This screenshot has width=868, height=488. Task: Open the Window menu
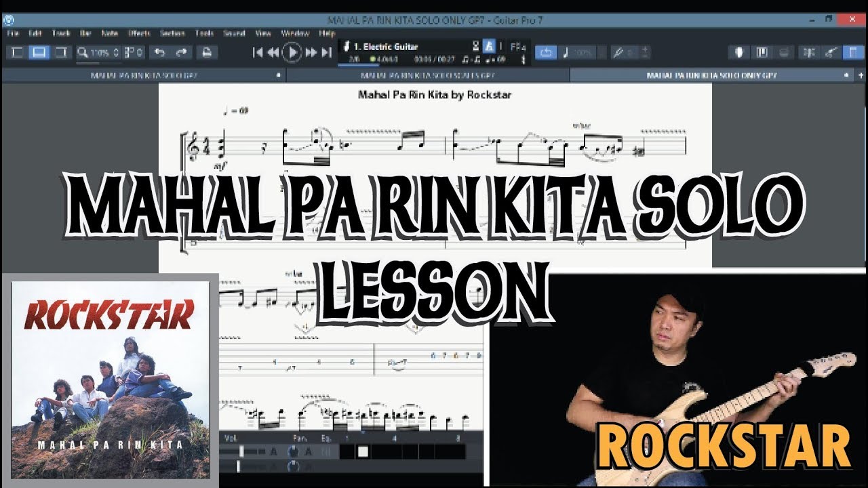click(295, 33)
